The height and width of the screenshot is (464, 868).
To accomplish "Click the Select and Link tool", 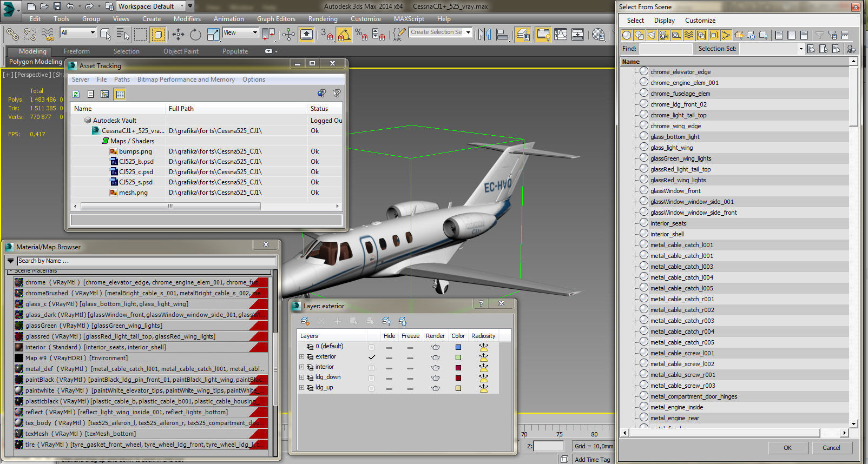I will (x=12, y=35).
